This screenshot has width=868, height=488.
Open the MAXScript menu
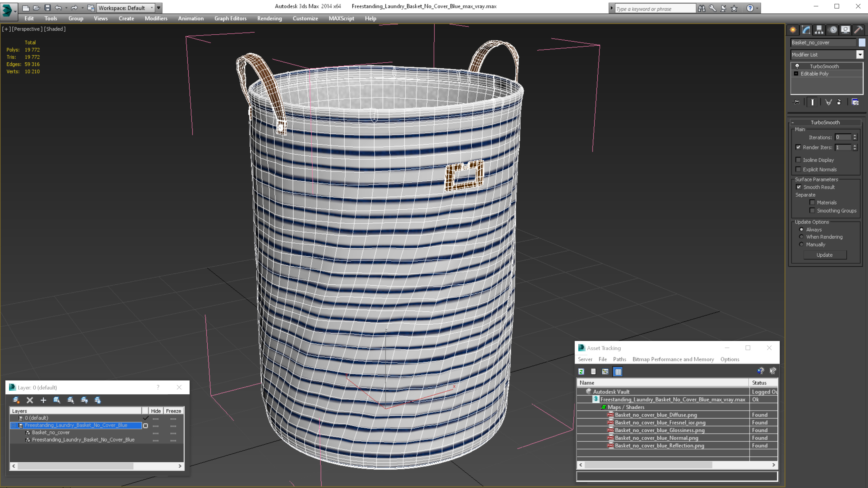pyautogui.click(x=341, y=18)
